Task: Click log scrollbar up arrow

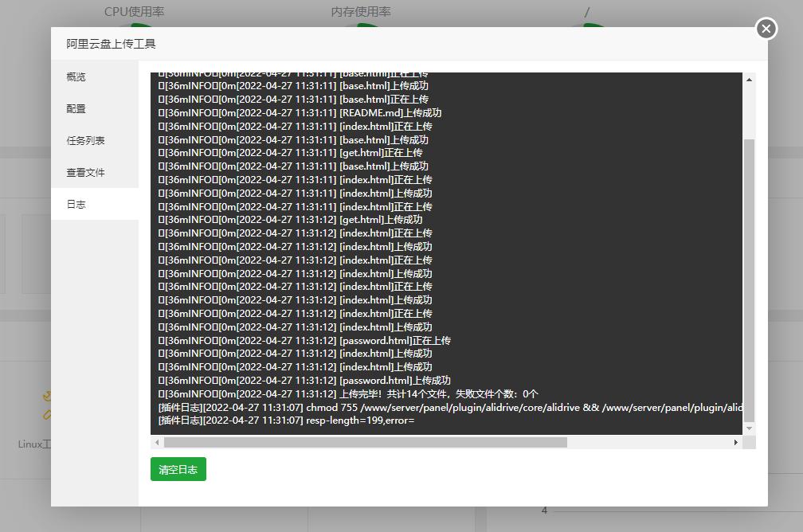Action: coord(749,80)
